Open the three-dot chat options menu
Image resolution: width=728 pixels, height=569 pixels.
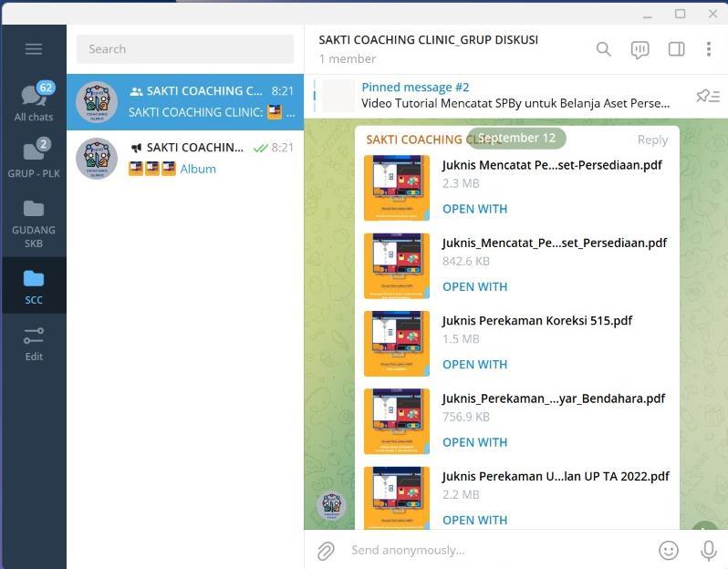pyautogui.click(x=709, y=48)
